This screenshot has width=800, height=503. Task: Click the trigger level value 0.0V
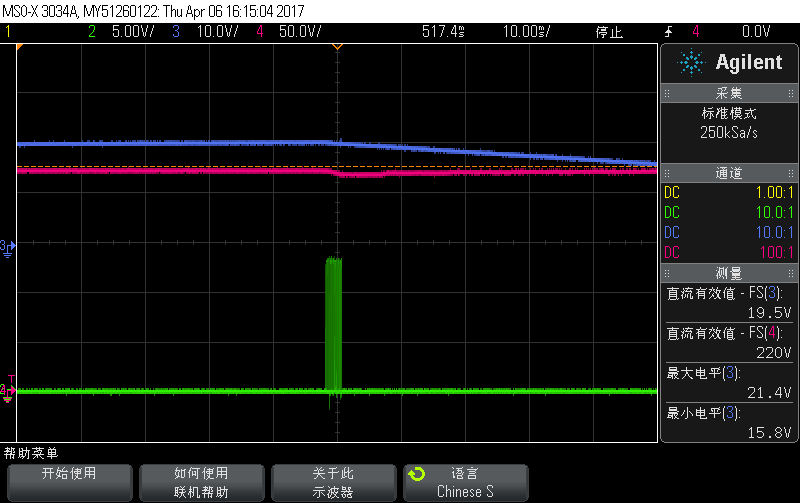(756, 32)
